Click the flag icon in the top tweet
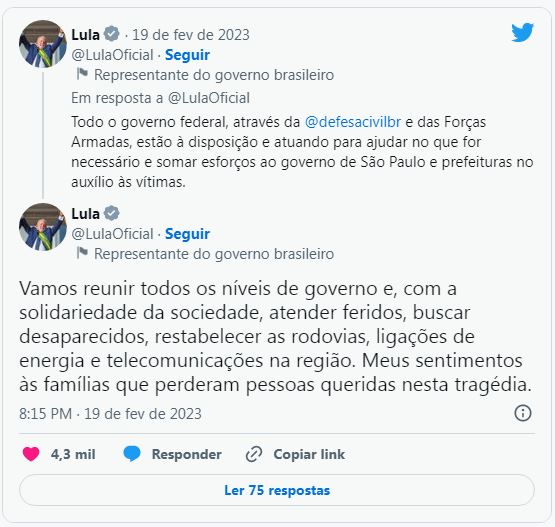 (82, 74)
